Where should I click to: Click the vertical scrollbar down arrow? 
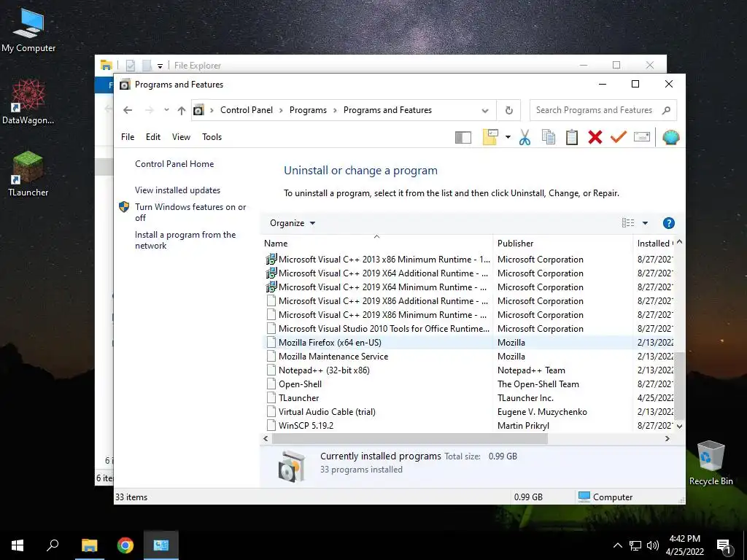(x=680, y=426)
